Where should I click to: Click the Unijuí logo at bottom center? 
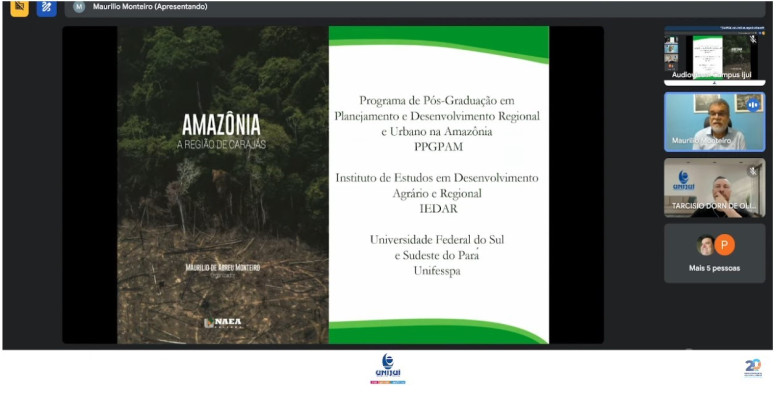click(x=388, y=369)
